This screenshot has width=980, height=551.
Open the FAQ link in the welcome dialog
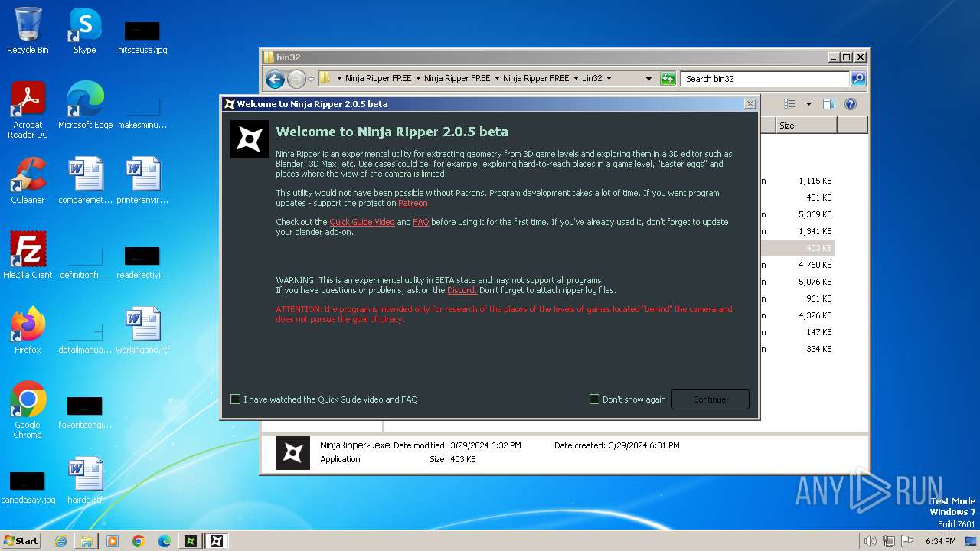point(420,222)
